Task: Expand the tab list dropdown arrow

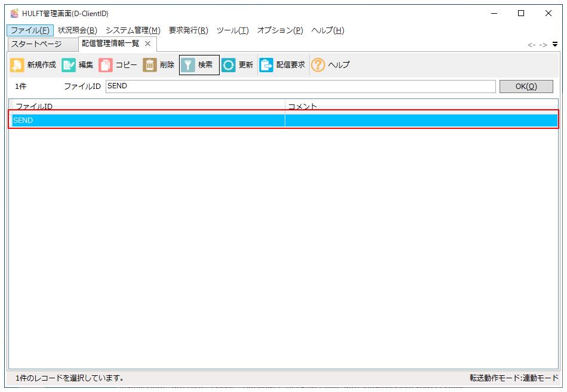Action: (555, 45)
